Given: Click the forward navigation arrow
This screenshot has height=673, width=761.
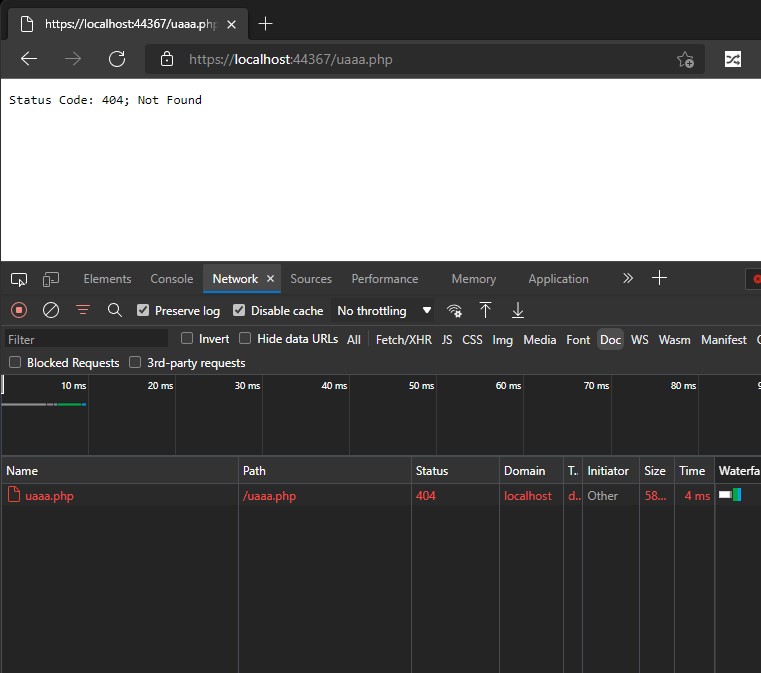Looking at the screenshot, I should pos(73,59).
